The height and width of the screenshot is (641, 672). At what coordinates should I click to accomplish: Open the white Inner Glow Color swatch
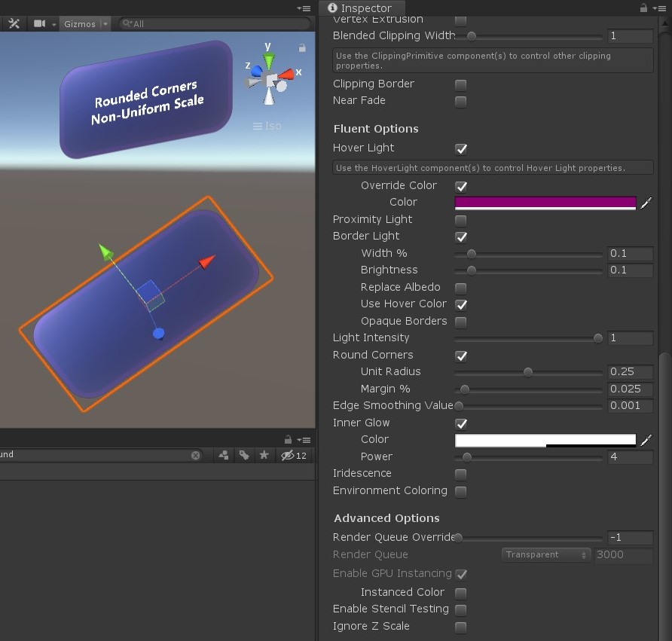(545, 441)
